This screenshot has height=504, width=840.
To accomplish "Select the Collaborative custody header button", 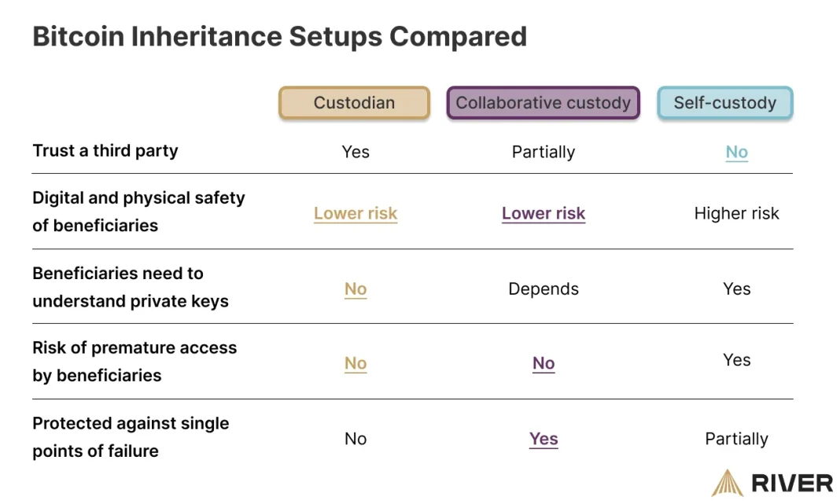I will tap(543, 103).
